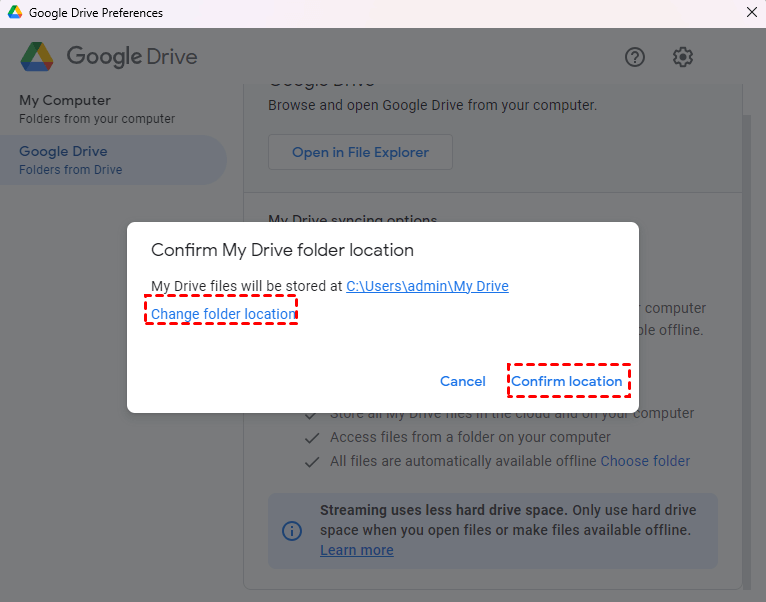766x602 pixels.
Task: Click the Change folder location link
Action: point(223,314)
